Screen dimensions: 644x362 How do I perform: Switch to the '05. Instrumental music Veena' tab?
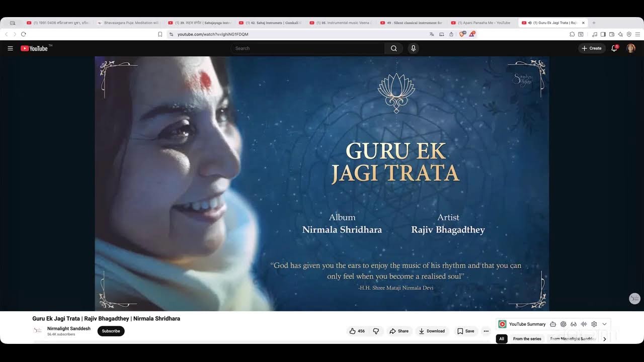(341, 23)
